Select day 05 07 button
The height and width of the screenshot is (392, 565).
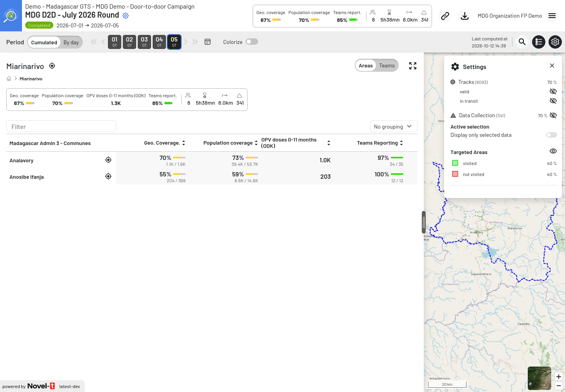point(174,42)
